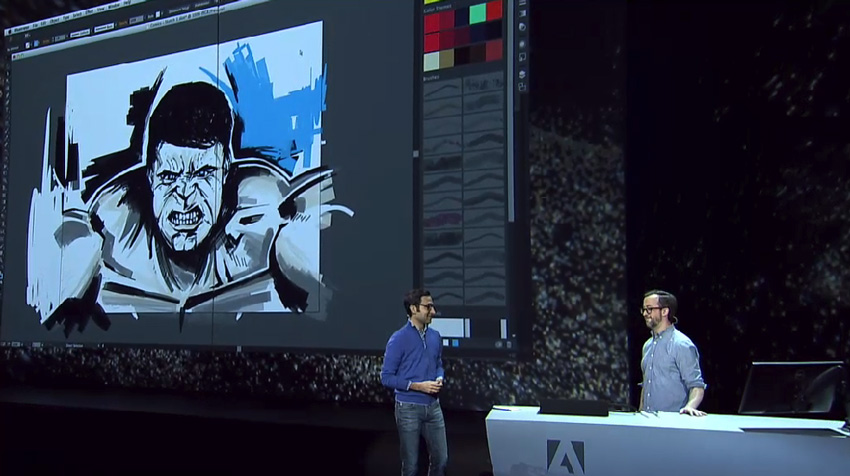This screenshot has height=476, width=850.
Task: Open the Type menu
Action: click(66, 17)
